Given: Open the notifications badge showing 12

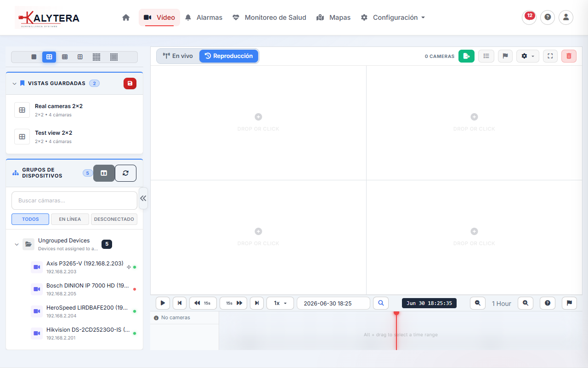Looking at the screenshot, I should [529, 17].
